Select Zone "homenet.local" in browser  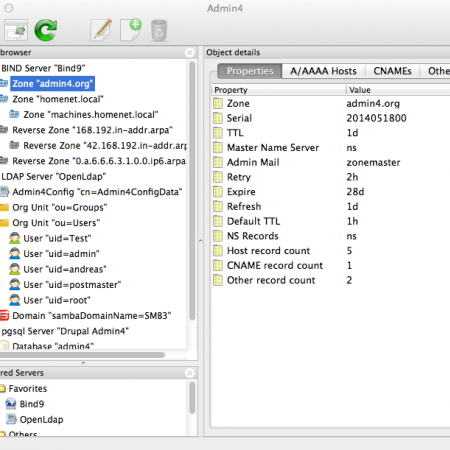click(58, 99)
